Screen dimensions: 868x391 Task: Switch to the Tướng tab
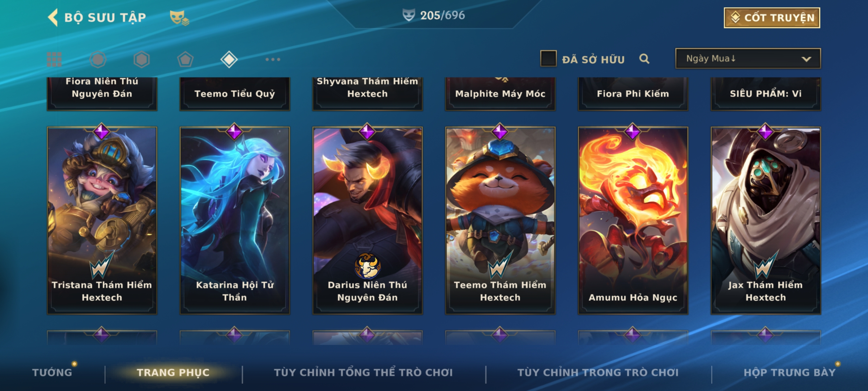pos(52,372)
